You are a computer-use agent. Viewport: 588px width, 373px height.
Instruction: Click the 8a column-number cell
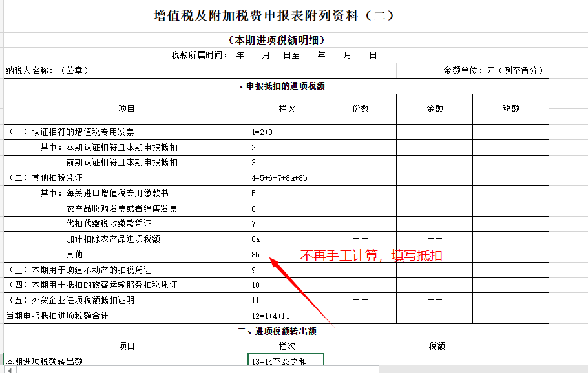click(x=286, y=239)
